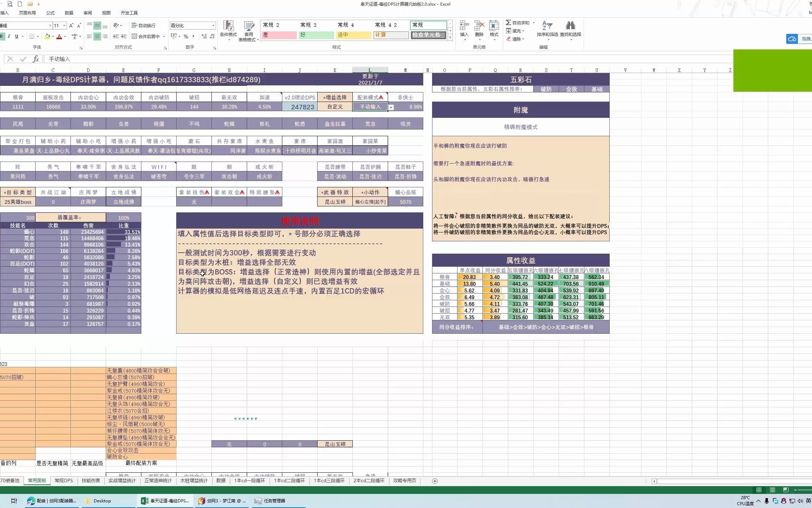Open the 公式 ribbon tab
812x508 pixels.
50,13
